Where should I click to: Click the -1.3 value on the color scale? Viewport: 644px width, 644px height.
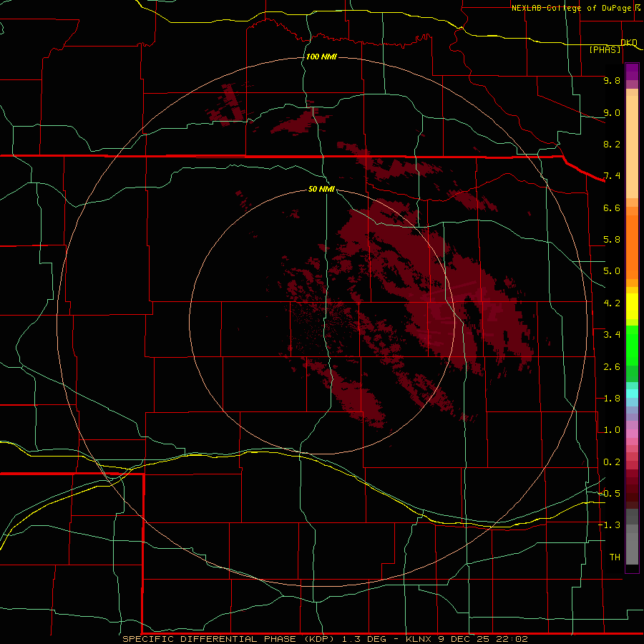coord(610,525)
